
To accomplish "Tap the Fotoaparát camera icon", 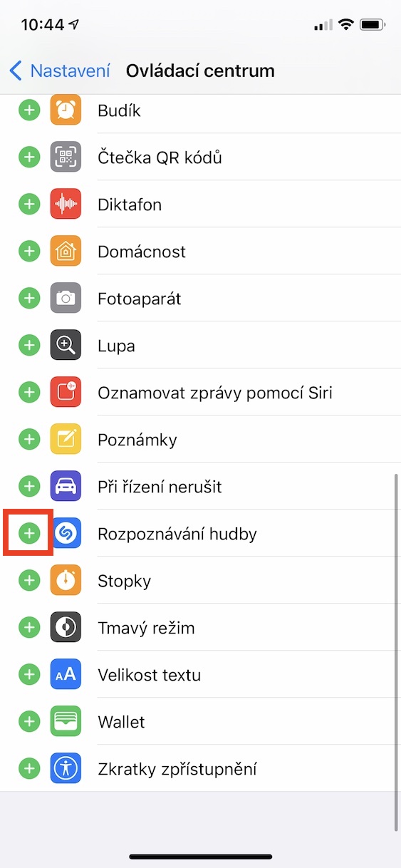I will pyautogui.click(x=66, y=299).
